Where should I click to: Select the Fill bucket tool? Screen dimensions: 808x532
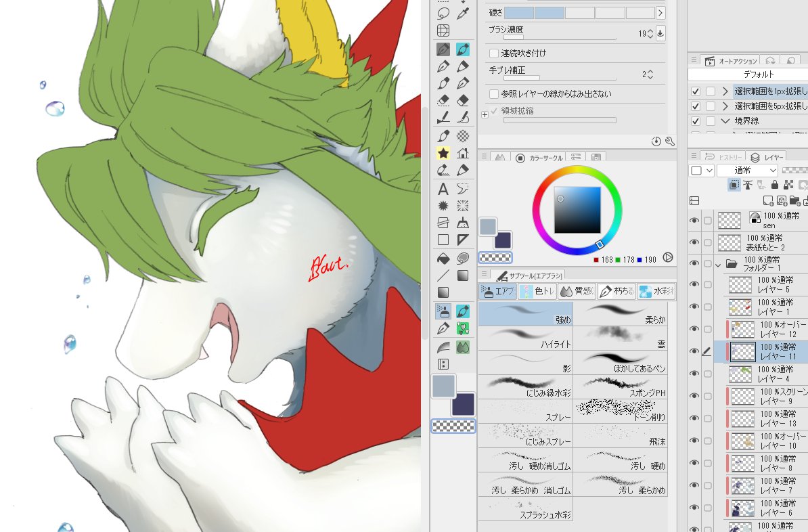443,259
